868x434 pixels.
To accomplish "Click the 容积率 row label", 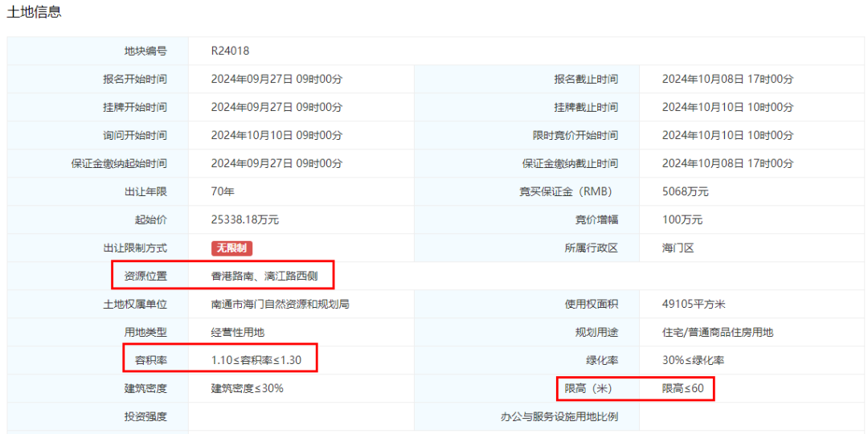I will pos(150,360).
